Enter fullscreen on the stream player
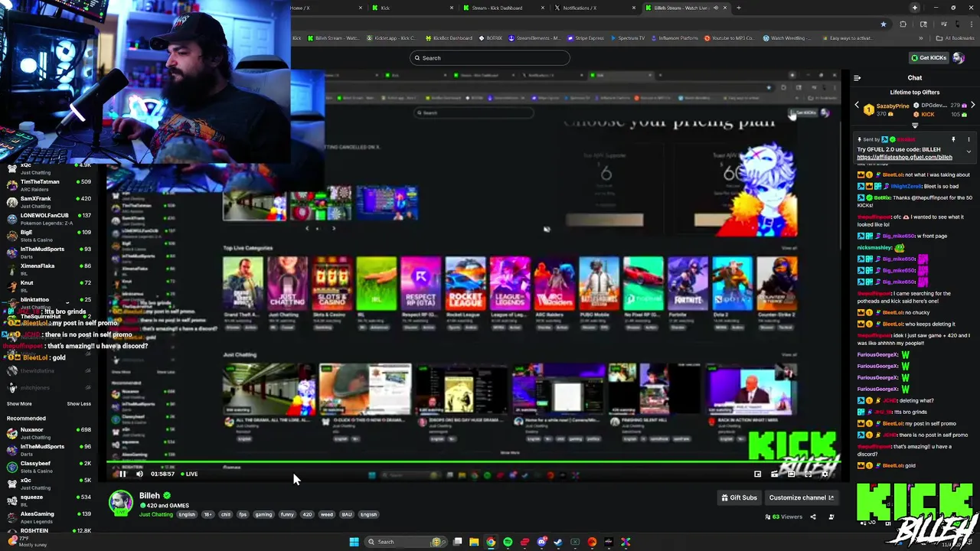 [x=808, y=474]
